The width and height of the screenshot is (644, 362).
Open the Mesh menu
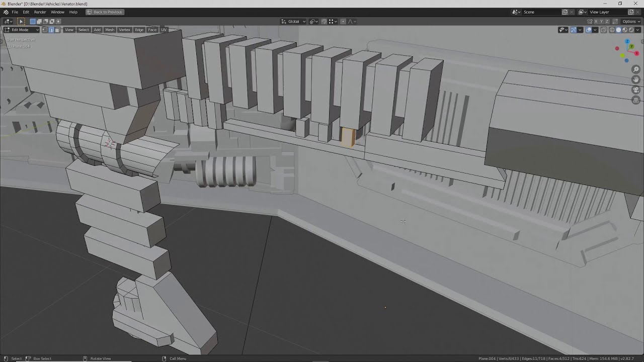coord(110,30)
